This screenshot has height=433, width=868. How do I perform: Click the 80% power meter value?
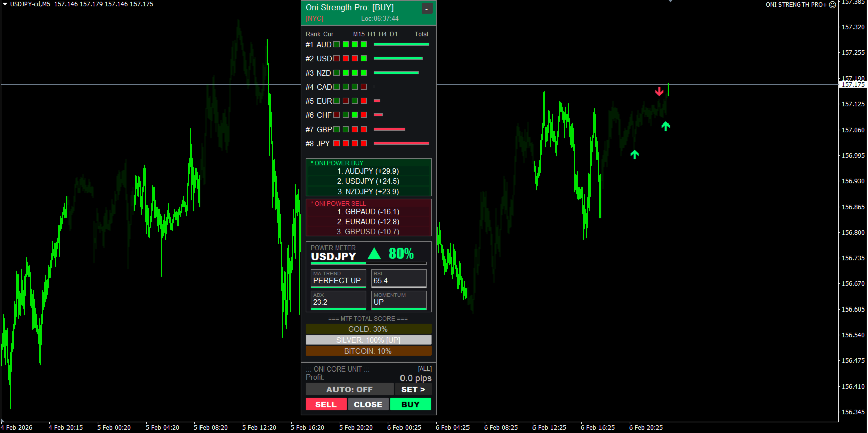(x=401, y=253)
